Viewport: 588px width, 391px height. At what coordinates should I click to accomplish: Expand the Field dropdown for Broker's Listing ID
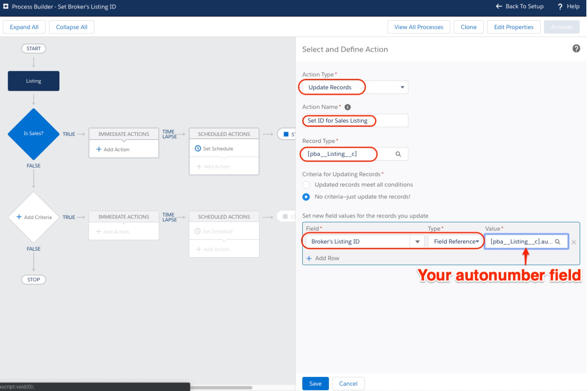click(x=418, y=241)
